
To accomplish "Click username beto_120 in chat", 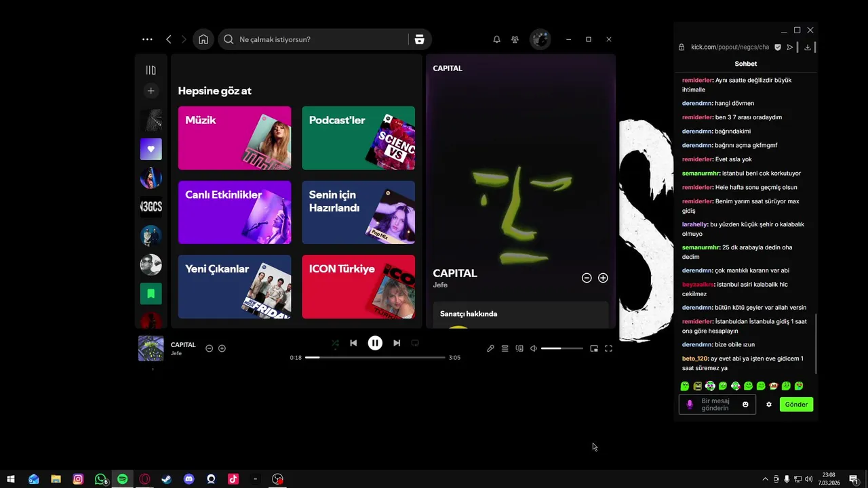I will [x=695, y=359].
